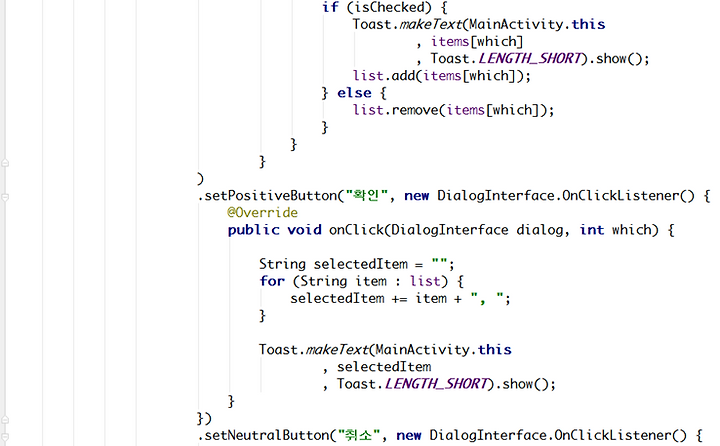This screenshot has height=446, width=720.
Task: Click the @Override annotation
Action: [x=262, y=213]
